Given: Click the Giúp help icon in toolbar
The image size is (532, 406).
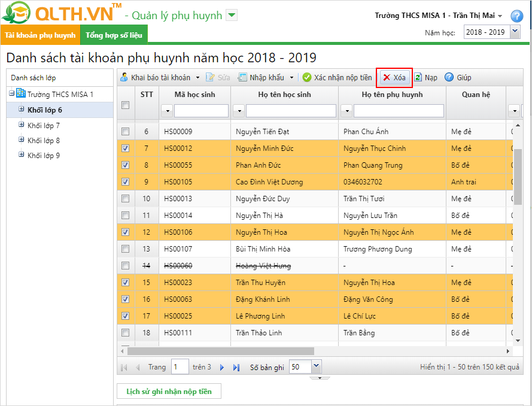Looking at the screenshot, I should [x=449, y=77].
